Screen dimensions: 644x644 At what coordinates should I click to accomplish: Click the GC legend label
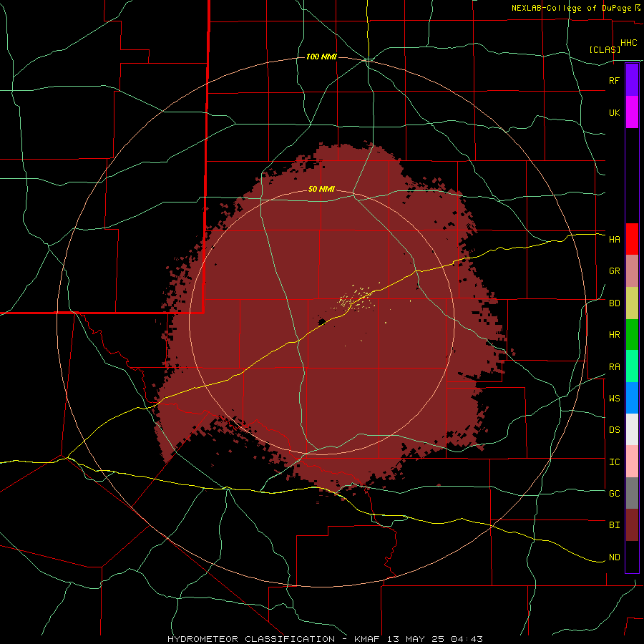coord(614,494)
